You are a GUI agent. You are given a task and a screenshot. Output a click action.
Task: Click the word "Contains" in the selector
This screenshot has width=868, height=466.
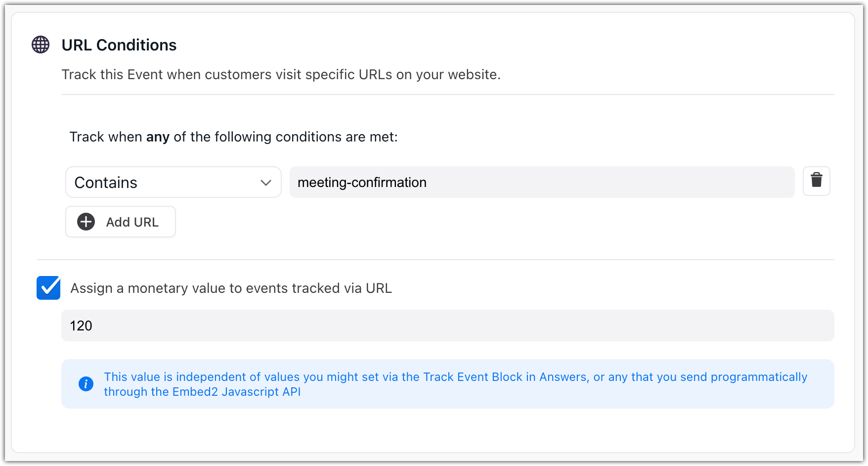(106, 183)
